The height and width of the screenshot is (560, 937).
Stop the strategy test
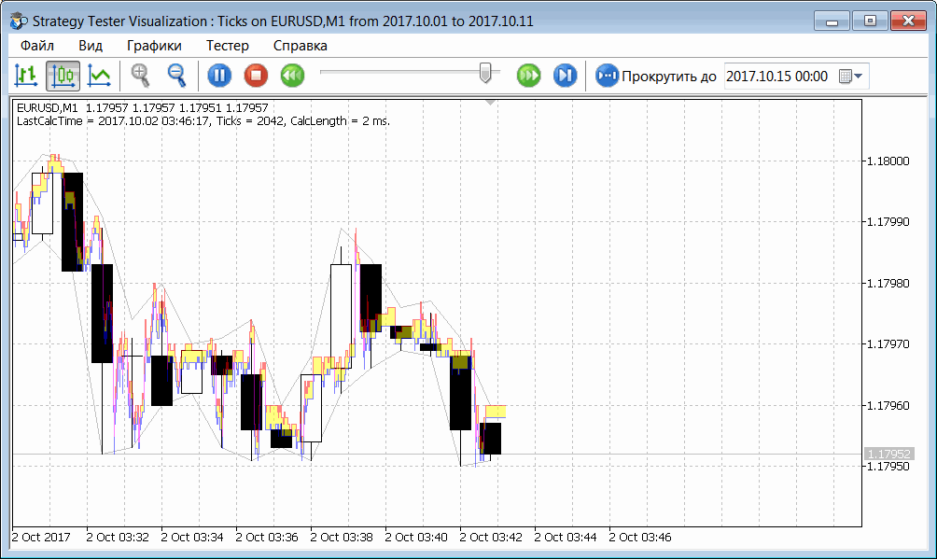point(256,76)
